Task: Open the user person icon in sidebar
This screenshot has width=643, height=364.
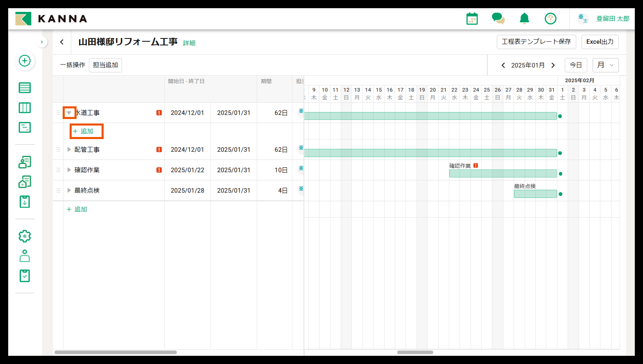Action: tap(25, 256)
